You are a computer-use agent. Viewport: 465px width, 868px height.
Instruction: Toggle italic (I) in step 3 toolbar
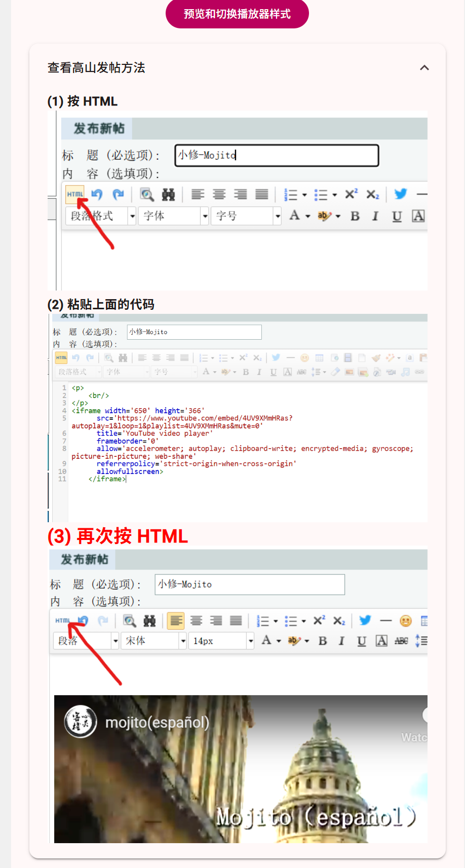click(341, 641)
